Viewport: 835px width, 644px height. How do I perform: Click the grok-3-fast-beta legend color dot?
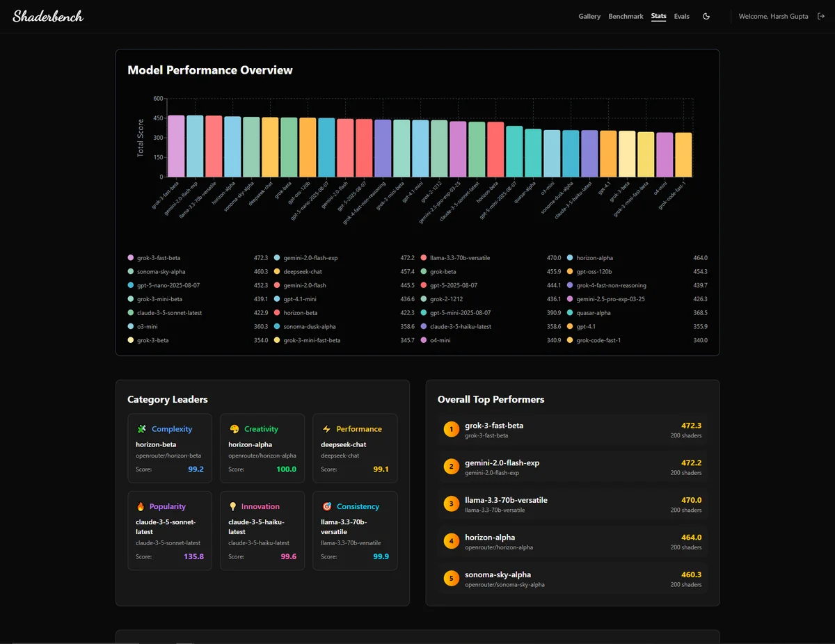pyautogui.click(x=130, y=258)
